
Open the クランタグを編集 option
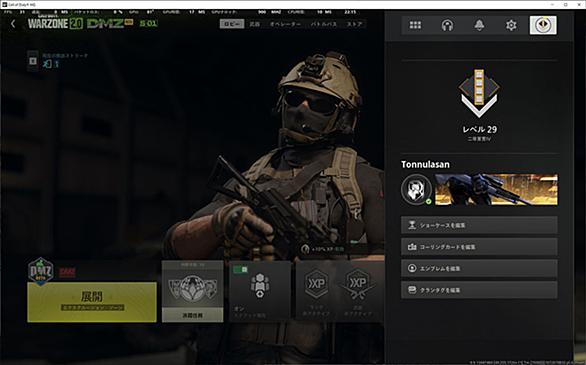[479, 290]
